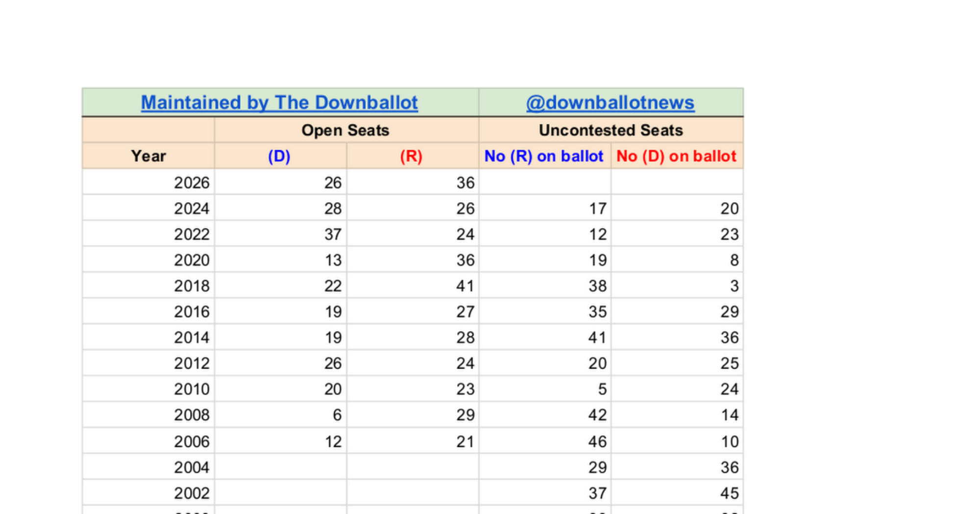This screenshot has height=514, width=980.
Task: Click the empty No (R) cell for 2026
Action: point(545,183)
